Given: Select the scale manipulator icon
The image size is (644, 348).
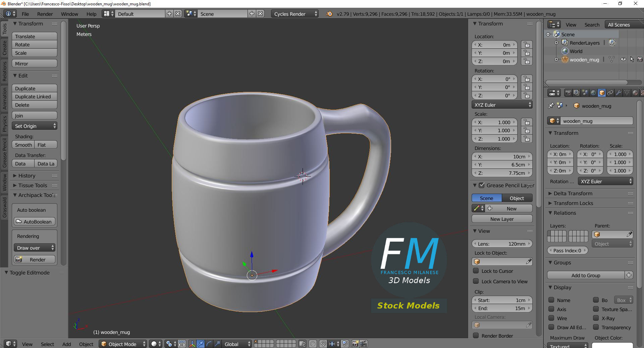Looking at the screenshot, I should pyautogui.click(x=217, y=344).
